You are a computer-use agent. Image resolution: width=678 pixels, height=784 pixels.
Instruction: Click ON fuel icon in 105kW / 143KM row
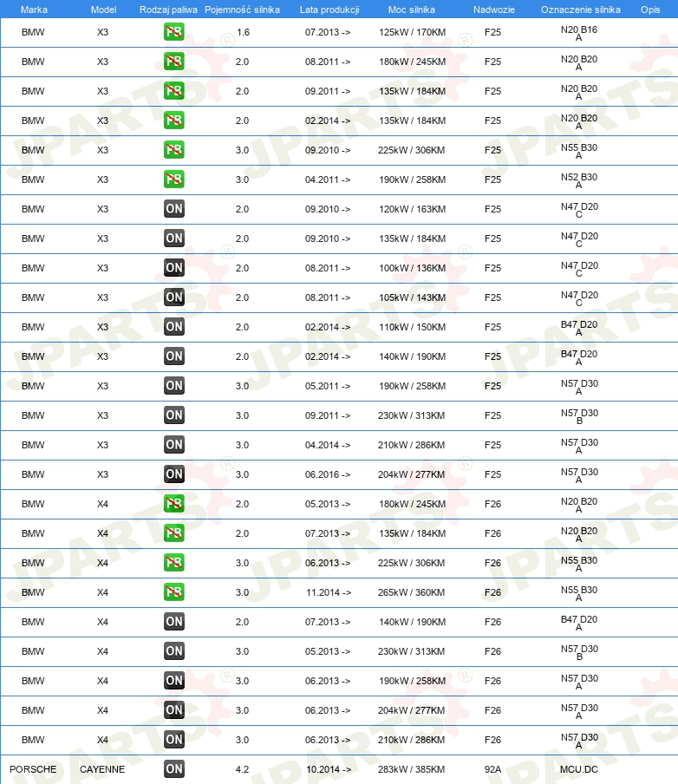click(x=174, y=297)
